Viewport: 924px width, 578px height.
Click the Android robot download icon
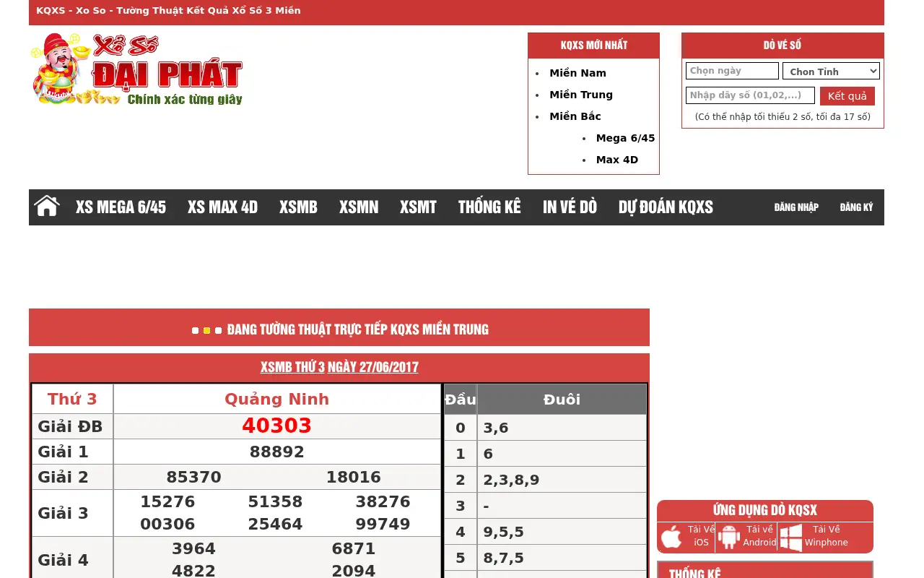729,537
